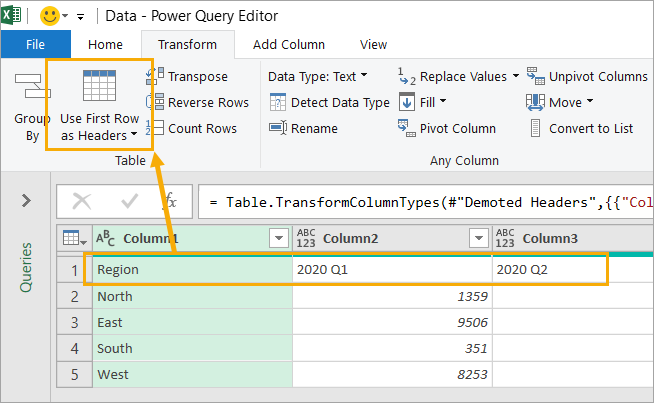This screenshot has width=654, height=403.
Task: Click the Pivot Column label
Action: tap(458, 128)
